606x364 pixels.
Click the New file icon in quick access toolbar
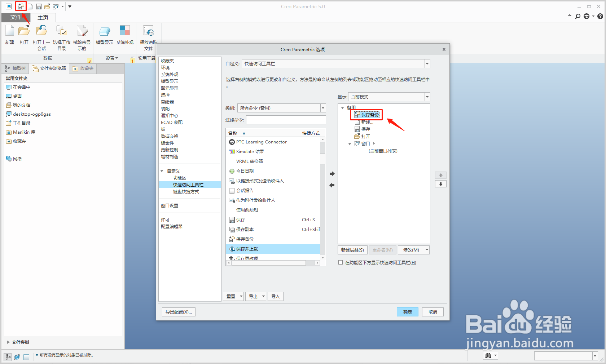(x=30, y=6)
